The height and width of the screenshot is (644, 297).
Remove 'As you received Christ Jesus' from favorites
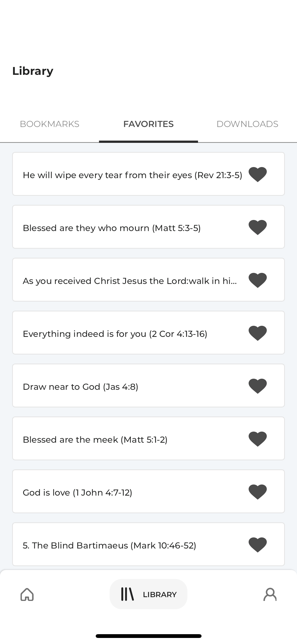coord(257,280)
